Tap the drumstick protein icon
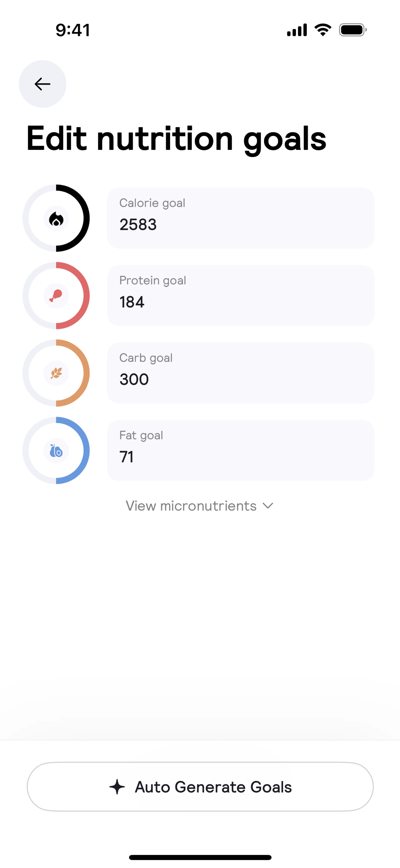This screenshot has height=868, width=400. click(56, 296)
